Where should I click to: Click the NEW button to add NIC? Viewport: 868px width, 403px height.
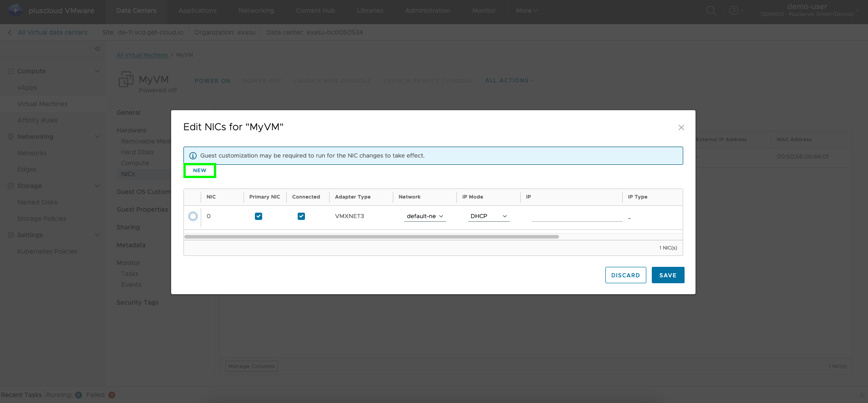click(x=200, y=170)
